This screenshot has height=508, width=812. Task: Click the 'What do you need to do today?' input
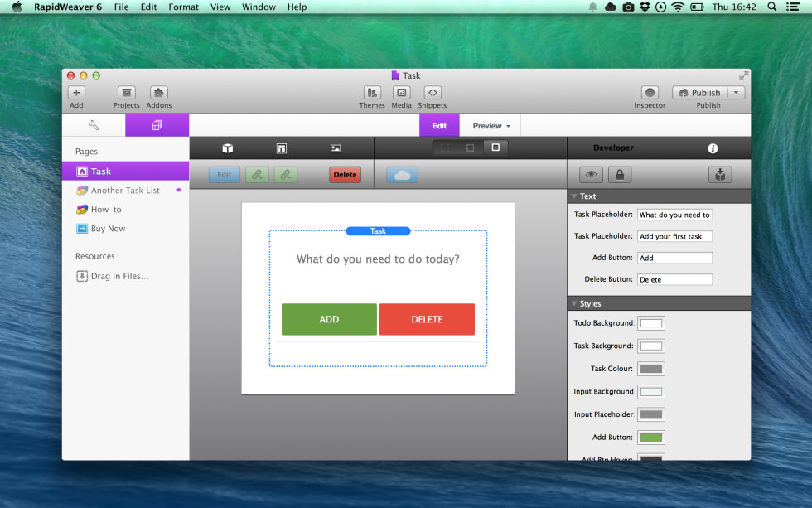pos(378,259)
